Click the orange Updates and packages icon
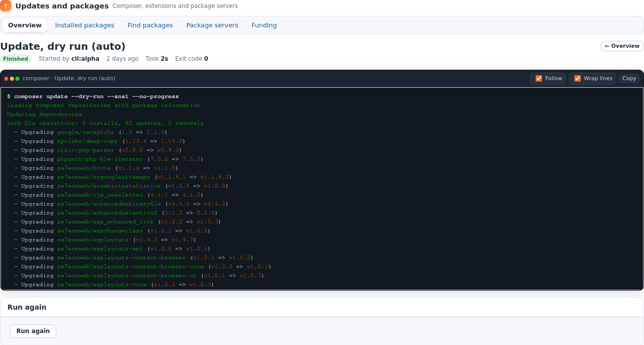 [5, 6]
